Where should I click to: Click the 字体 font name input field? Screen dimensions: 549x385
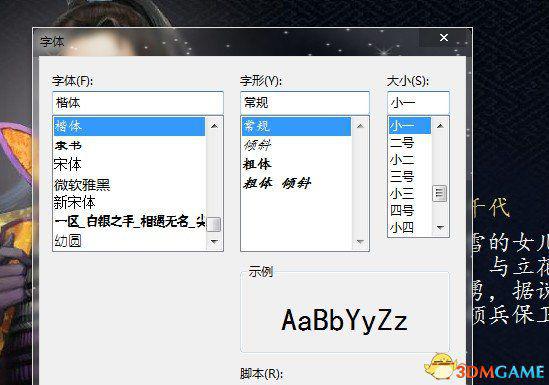click(138, 103)
